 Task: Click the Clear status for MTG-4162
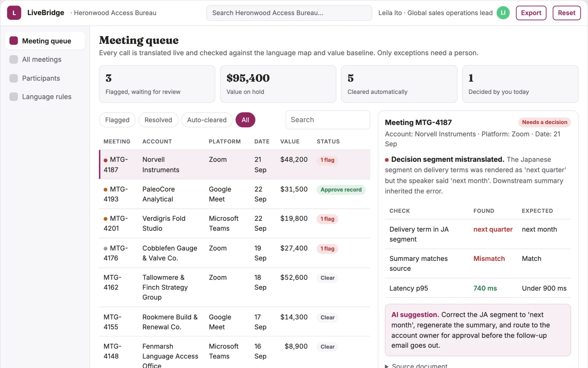pyautogui.click(x=327, y=278)
